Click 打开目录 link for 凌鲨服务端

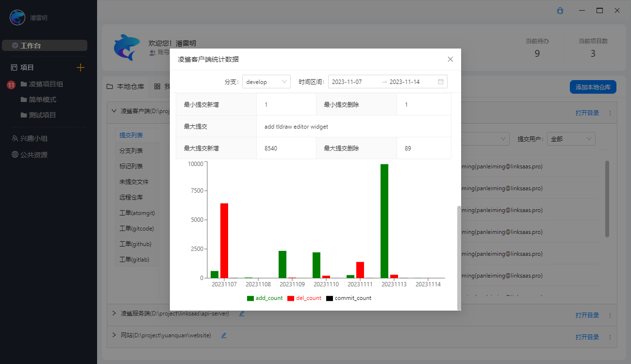click(x=587, y=315)
